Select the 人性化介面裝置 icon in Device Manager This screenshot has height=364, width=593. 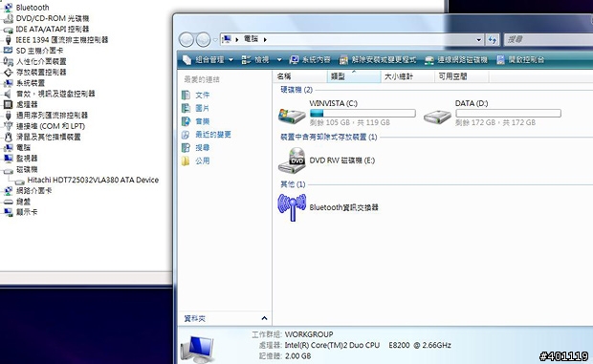[8, 61]
